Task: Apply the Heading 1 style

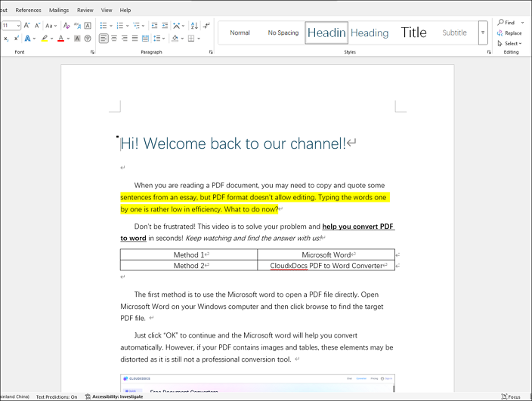Action: click(326, 32)
